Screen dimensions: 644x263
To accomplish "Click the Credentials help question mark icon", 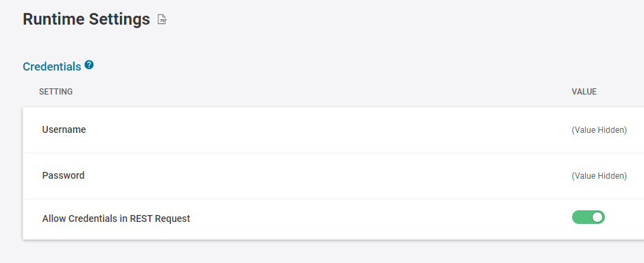I will [89, 65].
